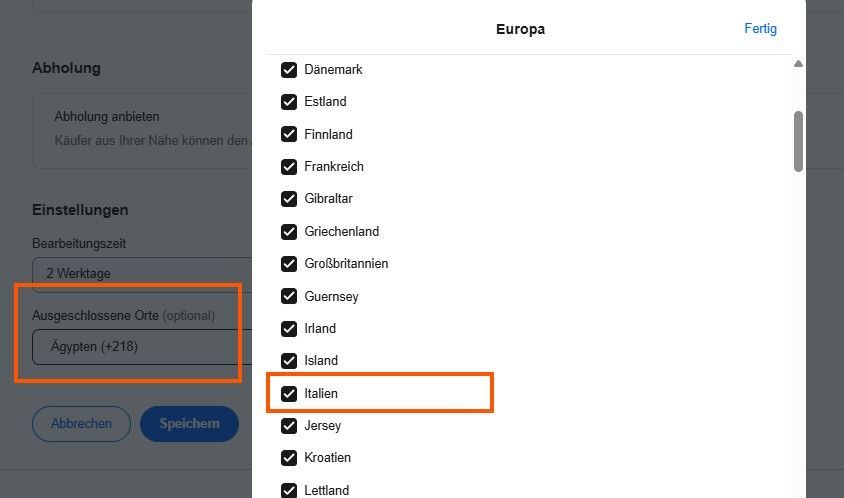The height and width of the screenshot is (498, 844).
Task: Deselect Frankreich in the country list
Action: 289,167
